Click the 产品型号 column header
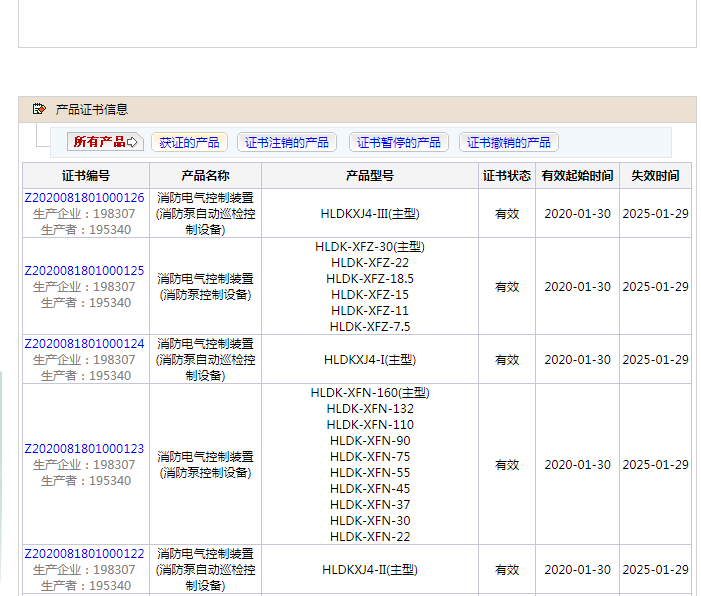The height and width of the screenshot is (596, 701). (369, 176)
